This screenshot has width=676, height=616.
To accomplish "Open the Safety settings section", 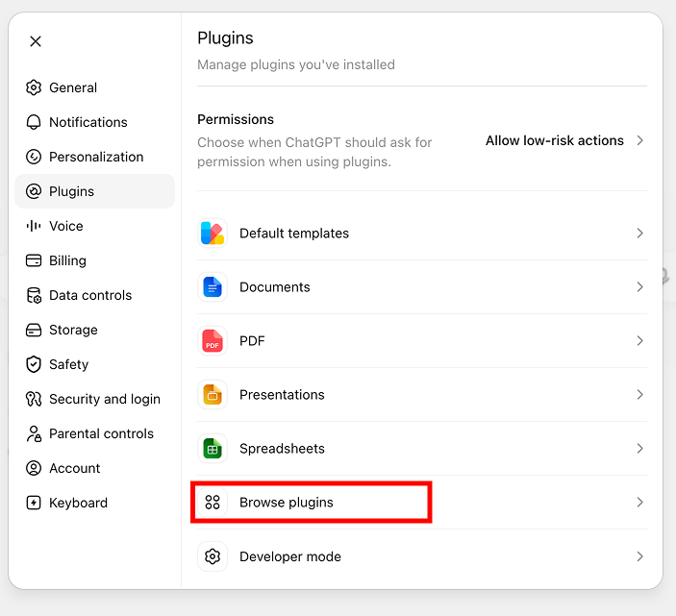I will point(95,364).
